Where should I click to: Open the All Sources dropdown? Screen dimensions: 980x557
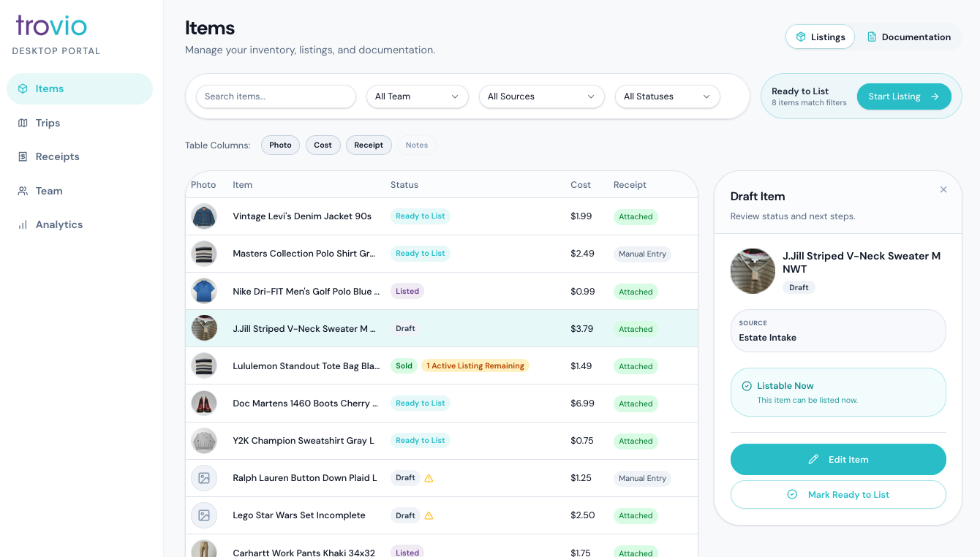click(x=542, y=96)
